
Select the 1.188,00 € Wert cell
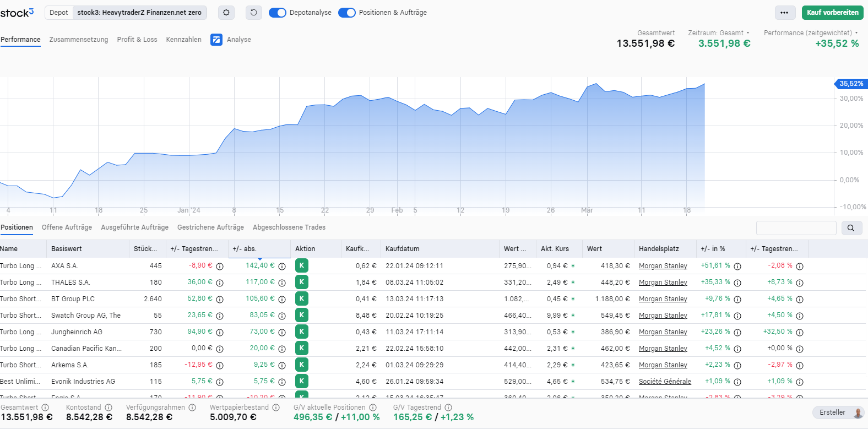point(612,299)
